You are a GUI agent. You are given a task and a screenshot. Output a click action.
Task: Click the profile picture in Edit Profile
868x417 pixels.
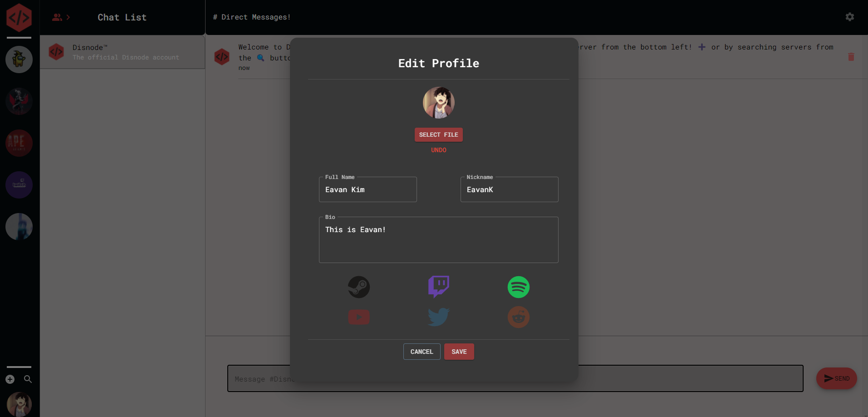tap(438, 103)
